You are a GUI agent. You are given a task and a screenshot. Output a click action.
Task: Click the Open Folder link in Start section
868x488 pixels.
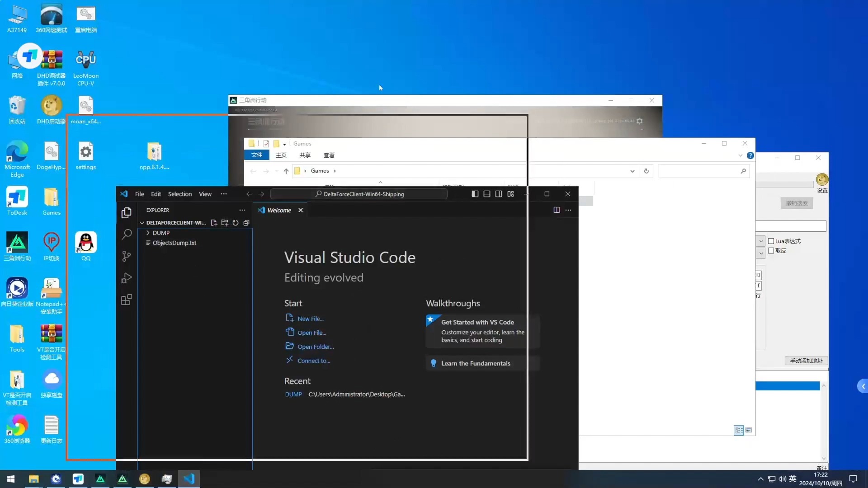coord(316,346)
